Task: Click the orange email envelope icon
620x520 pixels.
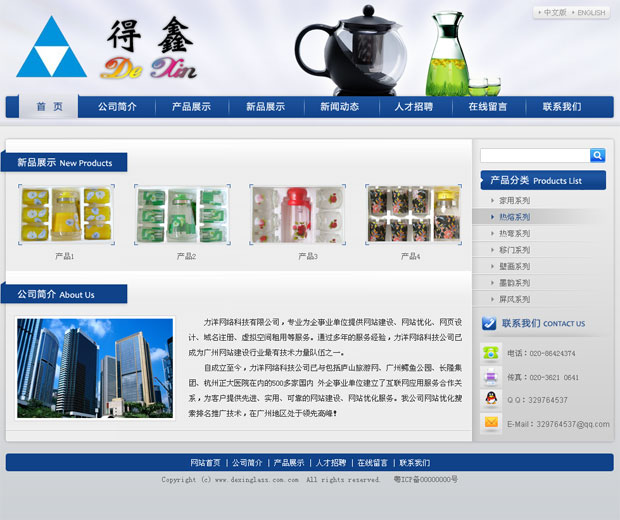Action: (491, 423)
